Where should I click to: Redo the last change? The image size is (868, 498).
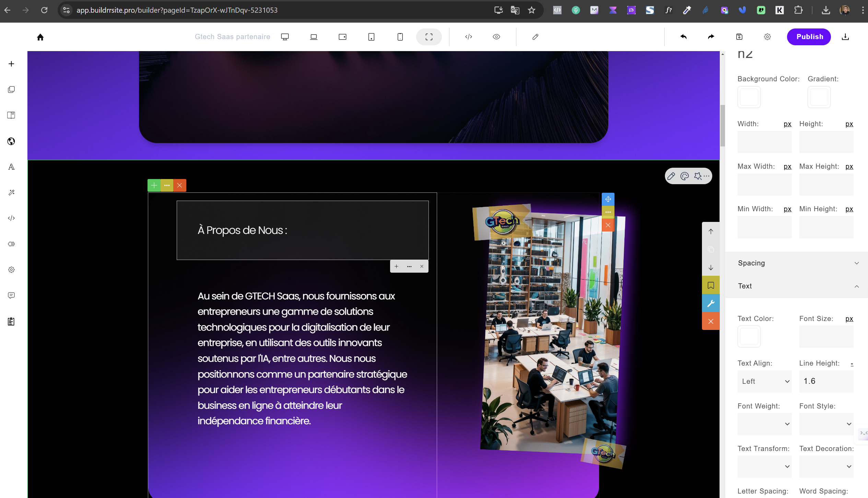coord(711,37)
